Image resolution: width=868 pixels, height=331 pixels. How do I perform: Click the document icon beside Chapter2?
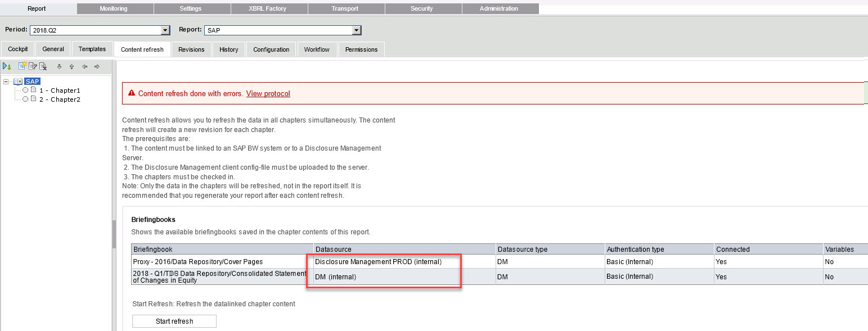coord(33,99)
